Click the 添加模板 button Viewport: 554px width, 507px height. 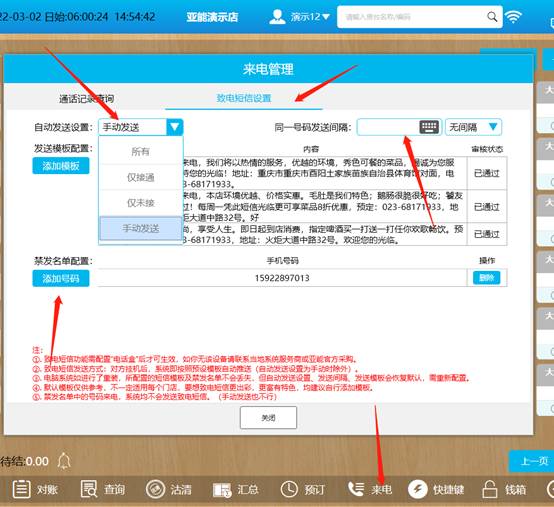coord(61,166)
